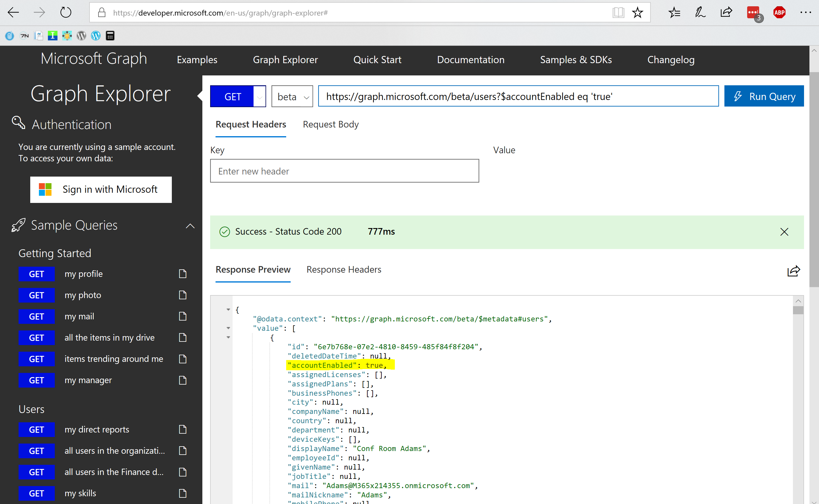
Task: Dismiss the success status banner
Action: point(784,232)
